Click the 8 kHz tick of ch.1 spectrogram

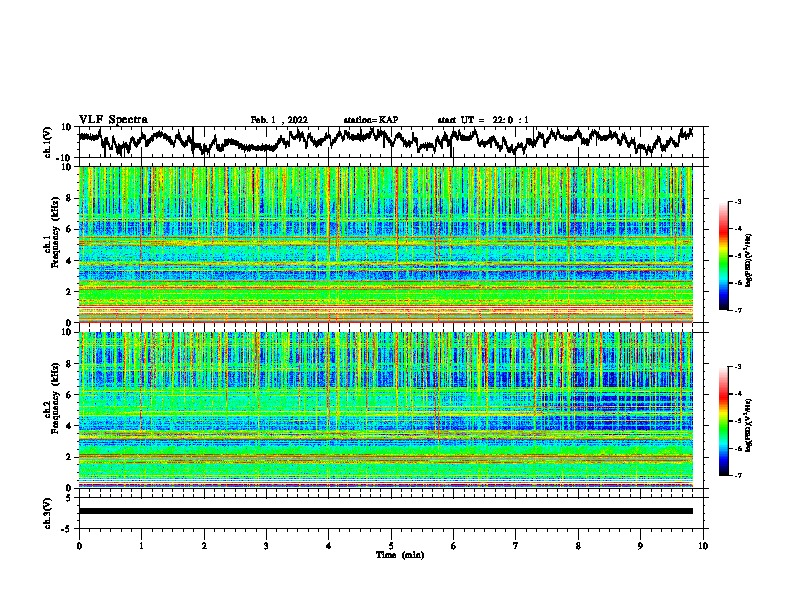click(70, 198)
